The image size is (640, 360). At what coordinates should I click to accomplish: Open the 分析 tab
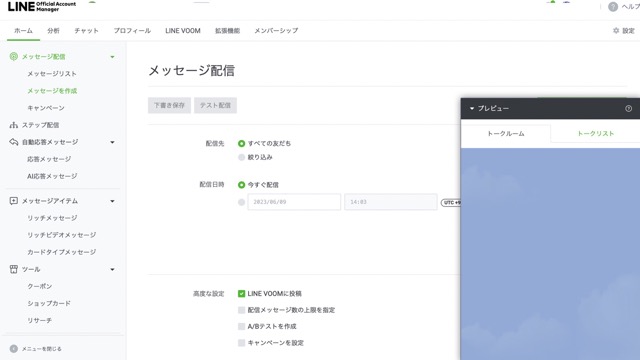click(x=53, y=31)
